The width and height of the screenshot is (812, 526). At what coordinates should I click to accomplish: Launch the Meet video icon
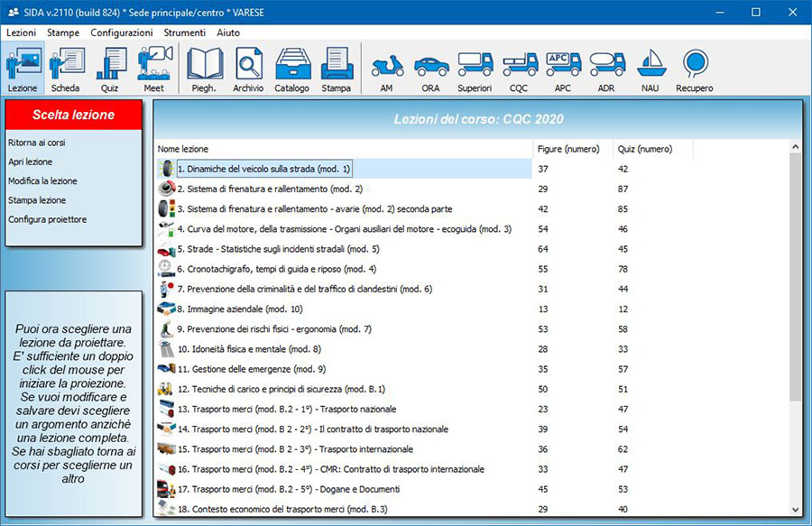tap(154, 69)
